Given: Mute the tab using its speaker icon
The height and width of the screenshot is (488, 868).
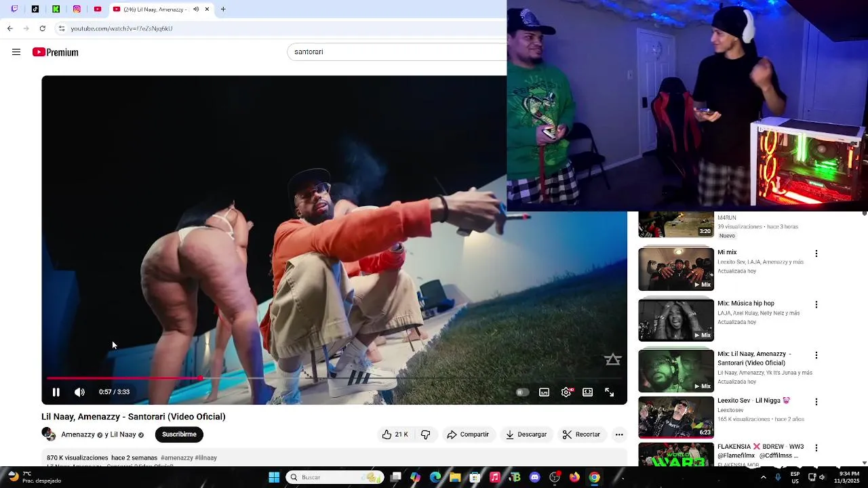Looking at the screenshot, I should click(x=195, y=9).
